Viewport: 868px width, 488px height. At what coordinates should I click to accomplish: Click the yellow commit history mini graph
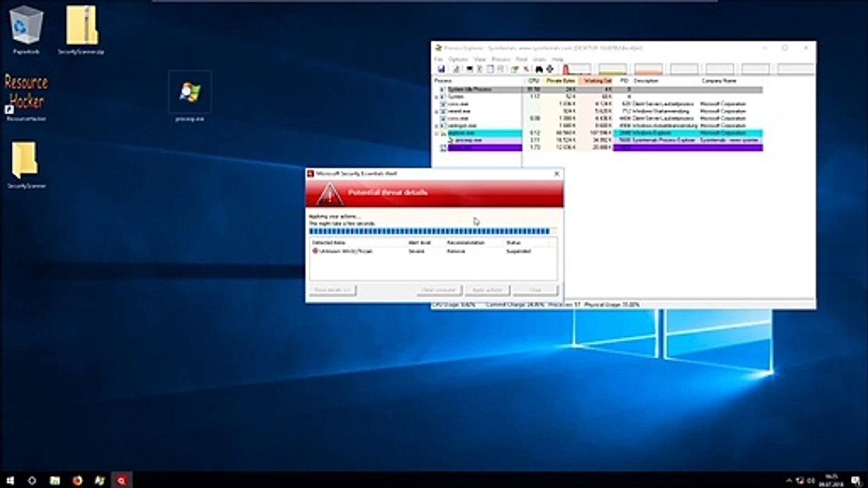(613, 68)
